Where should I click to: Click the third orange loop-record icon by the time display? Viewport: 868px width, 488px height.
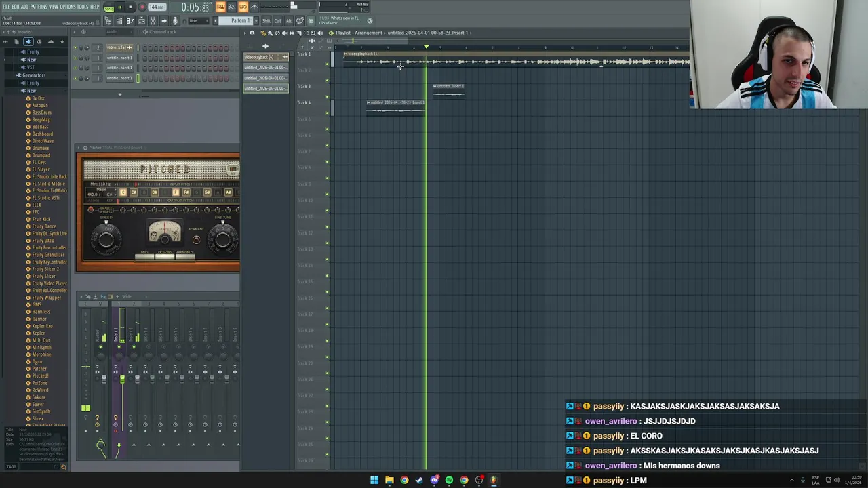243,7
